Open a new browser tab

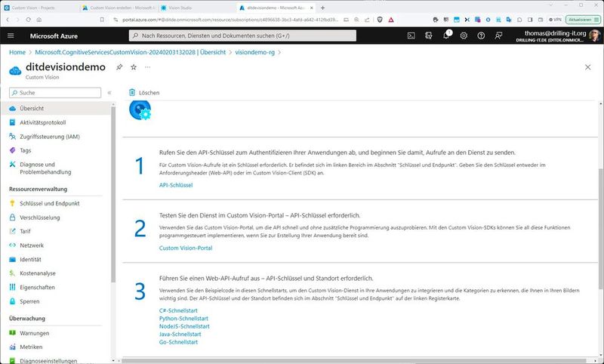[x=323, y=8]
